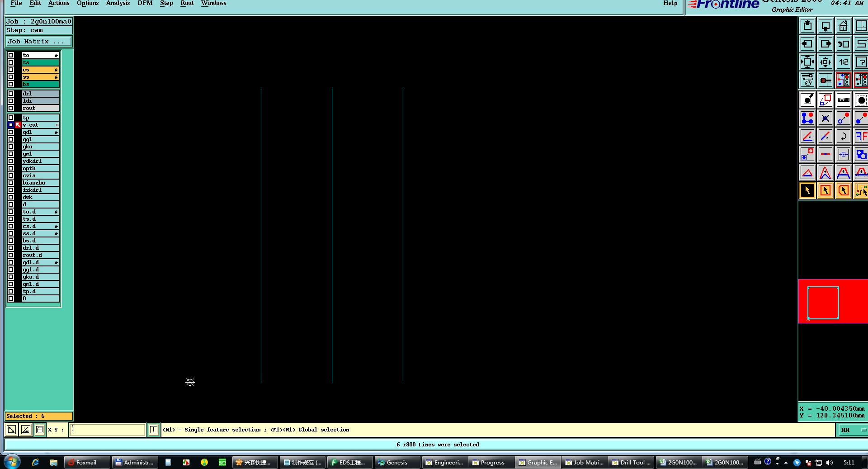This screenshot has height=469, width=868.
Task: Select the black arrow single-select tool
Action: pyautogui.click(x=807, y=191)
